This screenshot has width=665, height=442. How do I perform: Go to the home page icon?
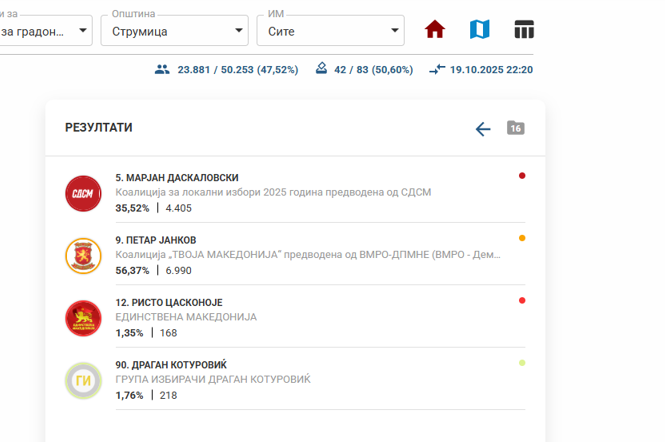pyautogui.click(x=434, y=30)
